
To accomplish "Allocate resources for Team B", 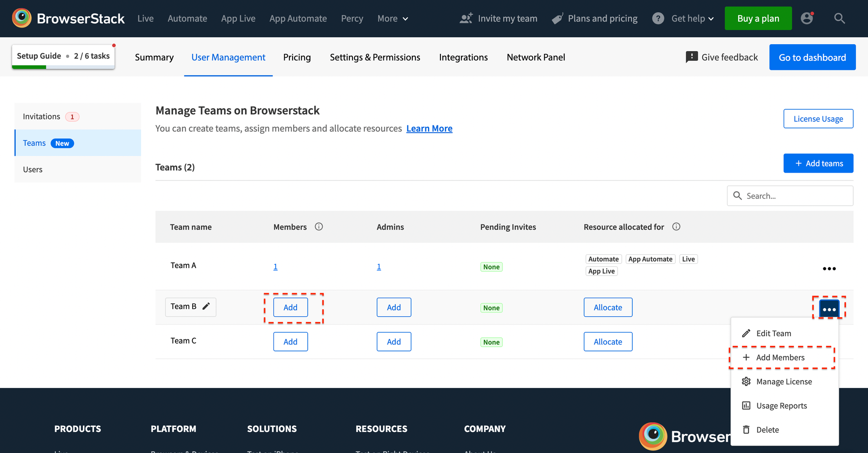I will 608,307.
